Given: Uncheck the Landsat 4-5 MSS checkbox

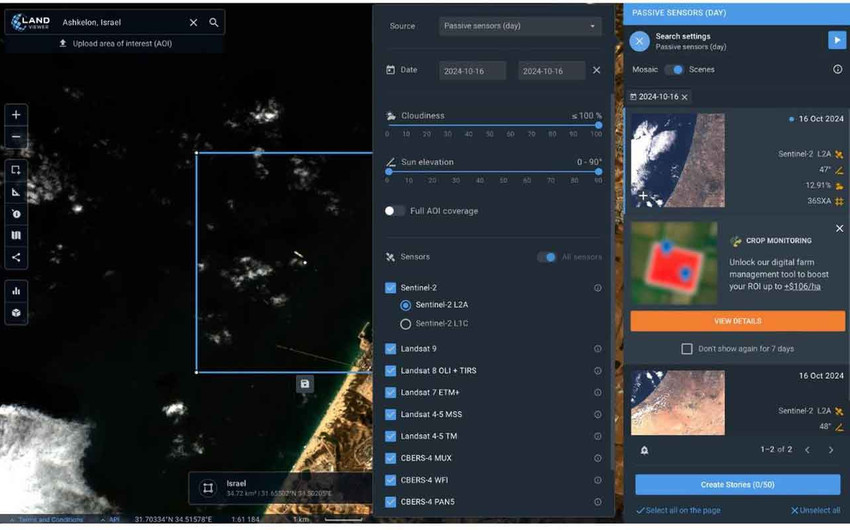Looking at the screenshot, I should pyautogui.click(x=390, y=415).
